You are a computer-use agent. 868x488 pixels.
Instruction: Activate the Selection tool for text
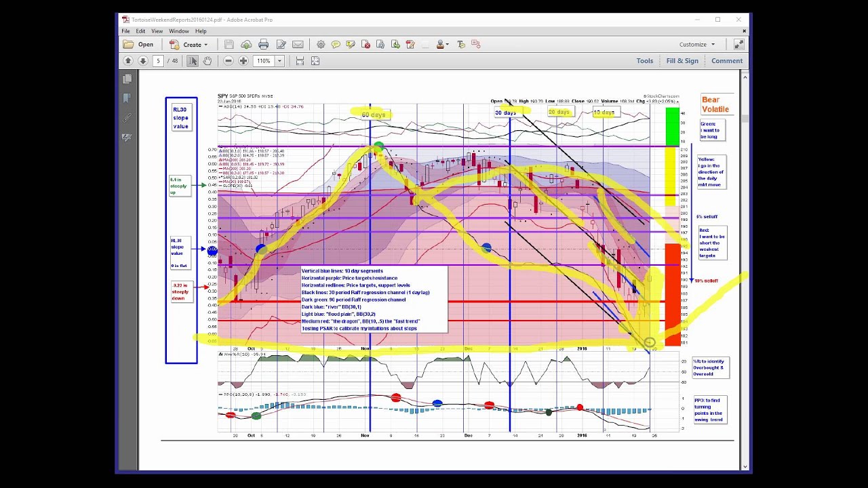[x=193, y=61]
